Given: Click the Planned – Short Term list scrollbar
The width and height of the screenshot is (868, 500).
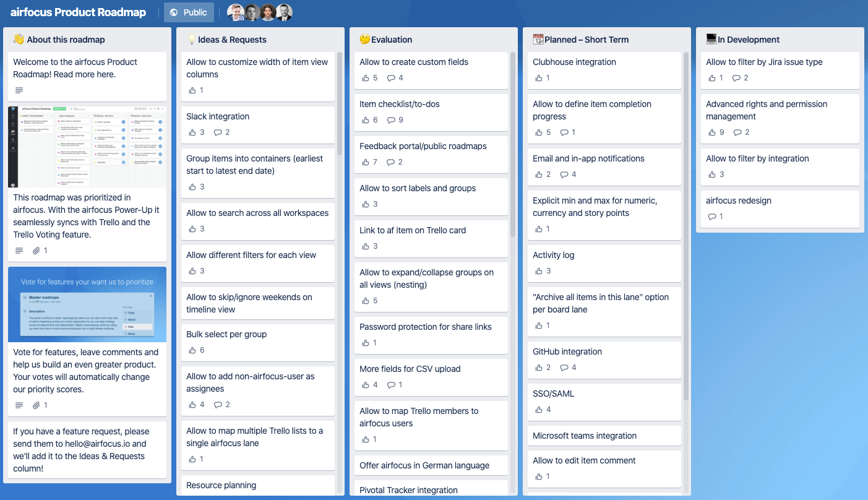Looking at the screenshot, I should pyautogui.click(x=685, y=227).
